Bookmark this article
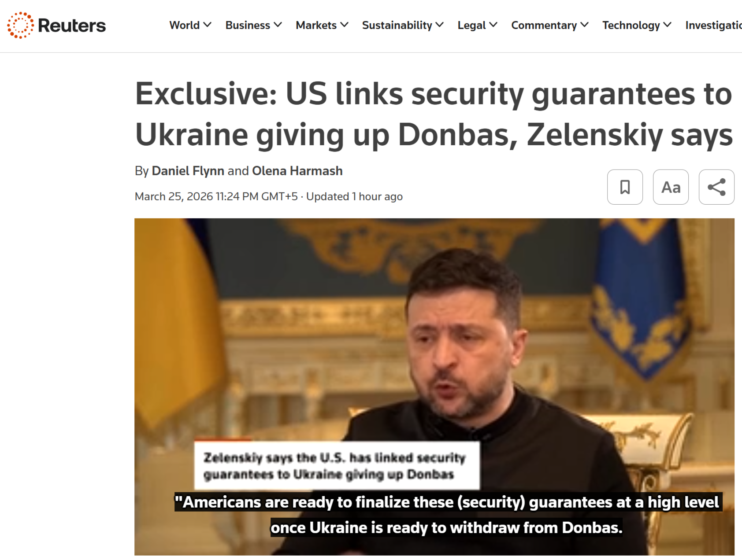Viewport: 742px width, 560px height. click(625, 187)
